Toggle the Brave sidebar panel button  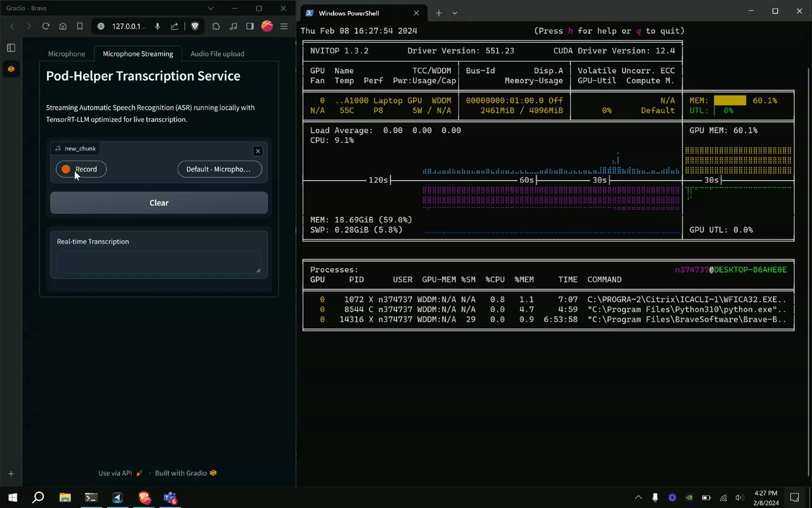coord(250,27)
